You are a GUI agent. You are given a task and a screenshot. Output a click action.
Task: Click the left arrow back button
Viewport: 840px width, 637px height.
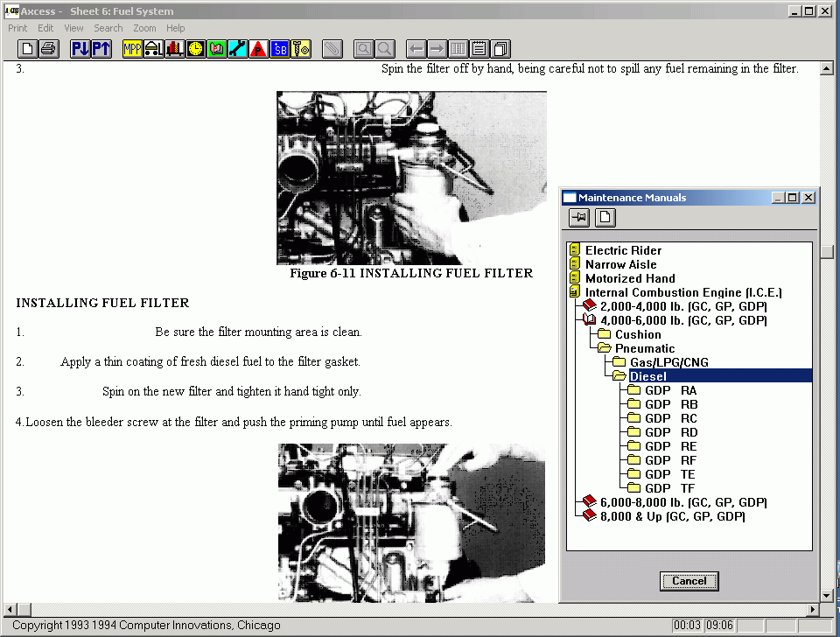[x=416, y=49]
